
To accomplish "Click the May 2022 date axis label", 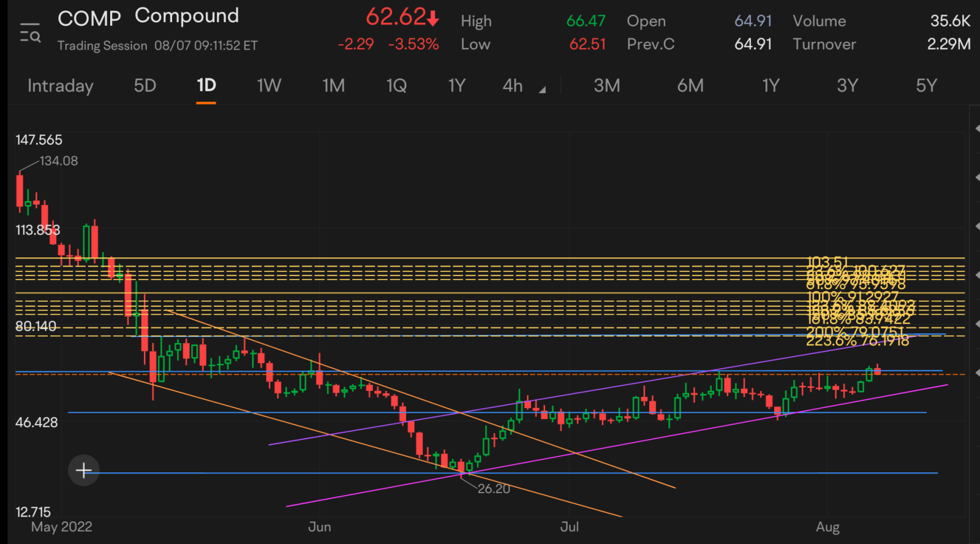I will tap(62, 527).
